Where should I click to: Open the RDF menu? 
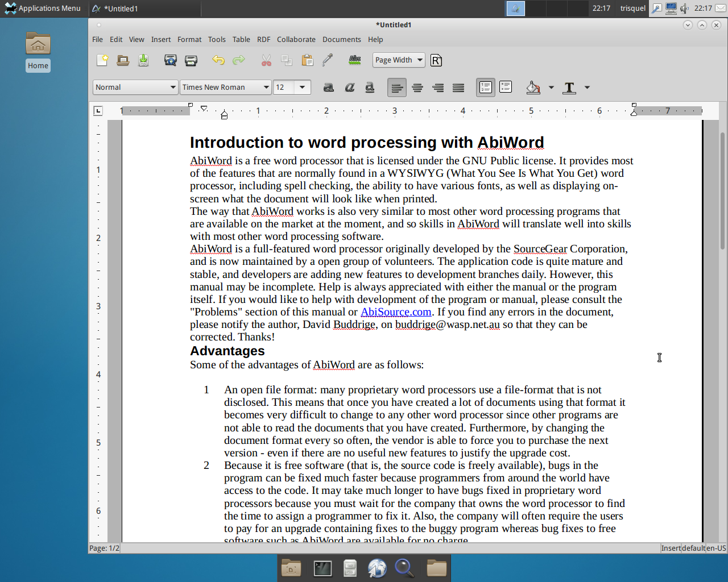[263, 40]
